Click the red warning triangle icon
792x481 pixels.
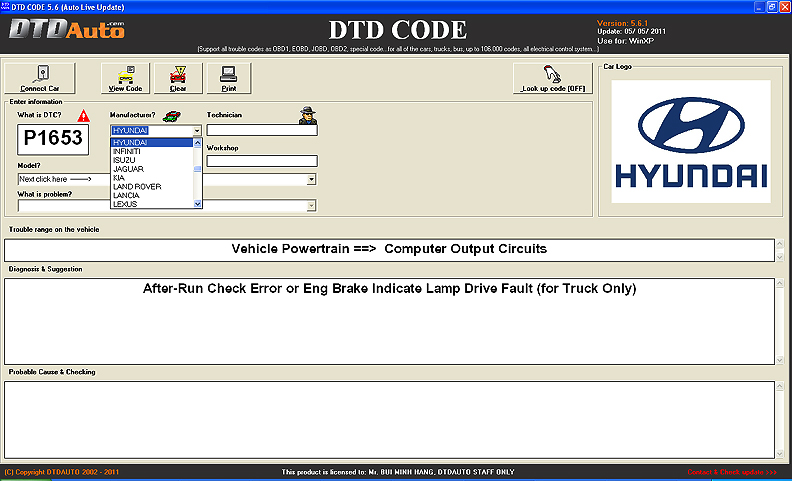pyautogui.click(x=83, y=116)
